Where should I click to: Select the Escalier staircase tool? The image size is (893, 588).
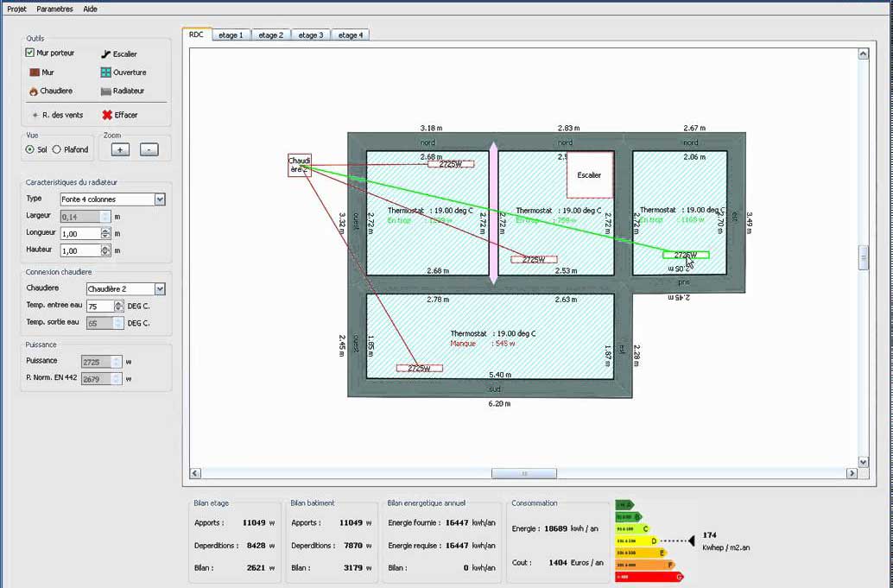tap(123, 54)
